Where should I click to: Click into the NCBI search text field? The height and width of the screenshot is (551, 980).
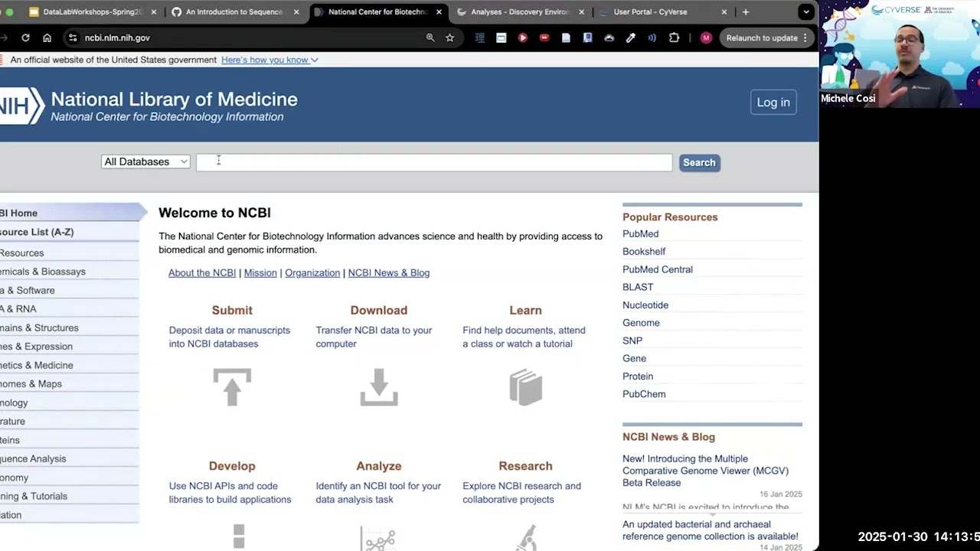pos(434,162)
